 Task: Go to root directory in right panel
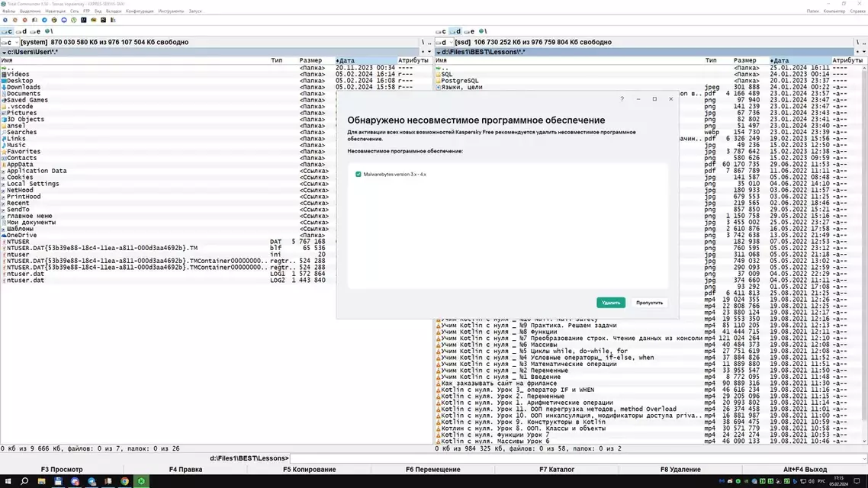click(857, 42)
